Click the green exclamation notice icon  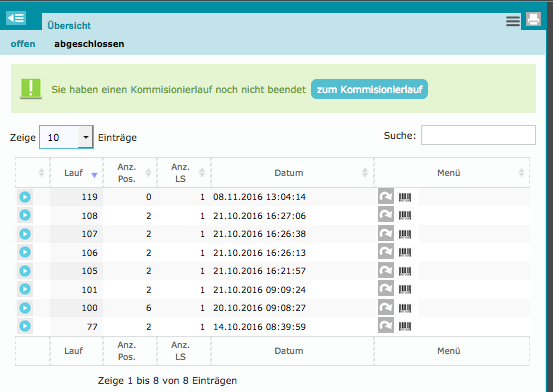[31, 89]
